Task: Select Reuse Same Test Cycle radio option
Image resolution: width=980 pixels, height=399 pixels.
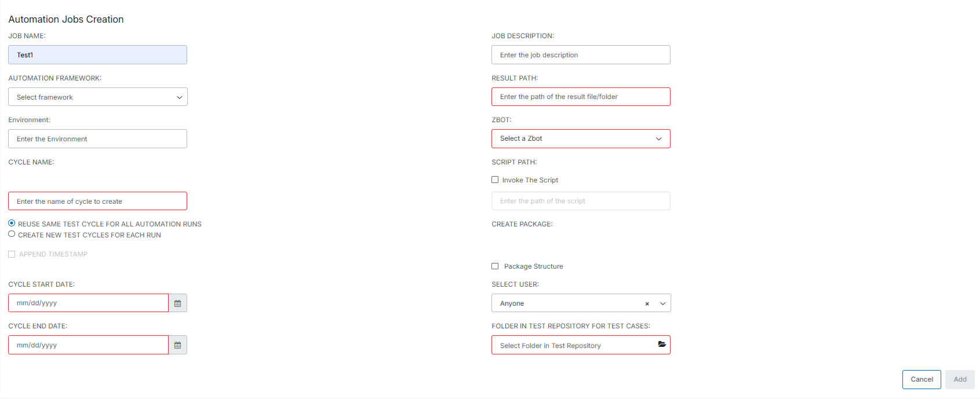Action: pyautogui.click(x=12, y=224)
